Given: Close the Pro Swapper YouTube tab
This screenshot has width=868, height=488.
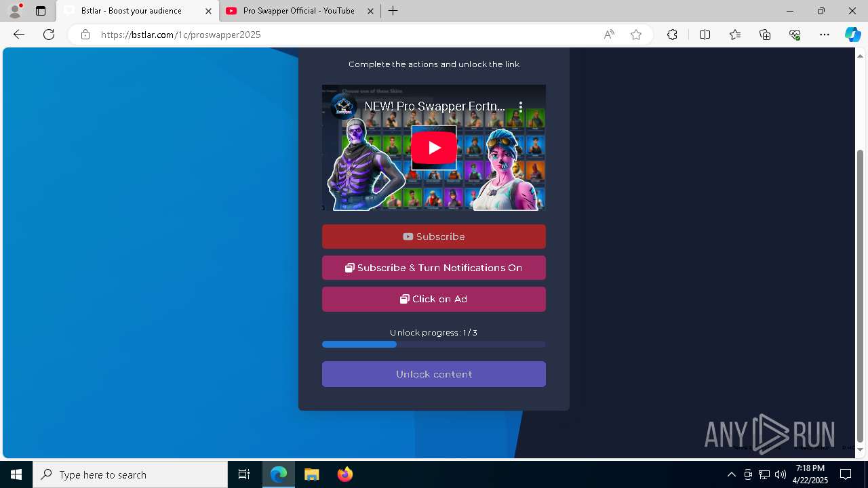Looking at the screenshot, I should pos(370,11).
